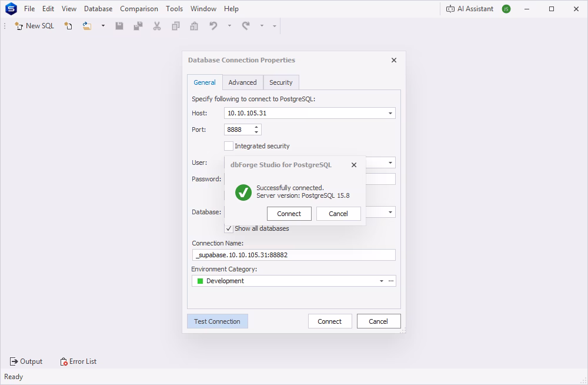Select the Cut icon on the toolbar
588x385 pixels.
[156, 26]
